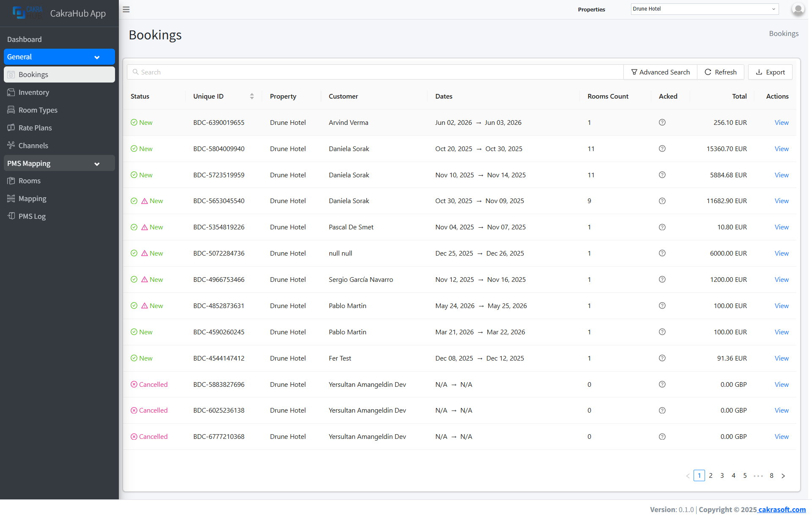Toggle the Unique ID column sort arrows
Viewport: 812px width, 518px height.
point(252,96)
